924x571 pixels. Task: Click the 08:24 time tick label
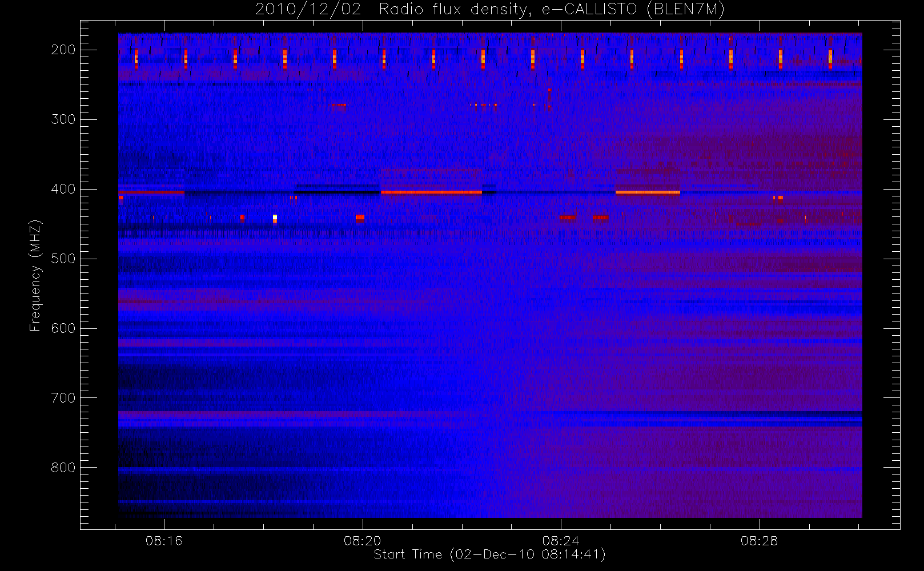[x=561, y=541]
